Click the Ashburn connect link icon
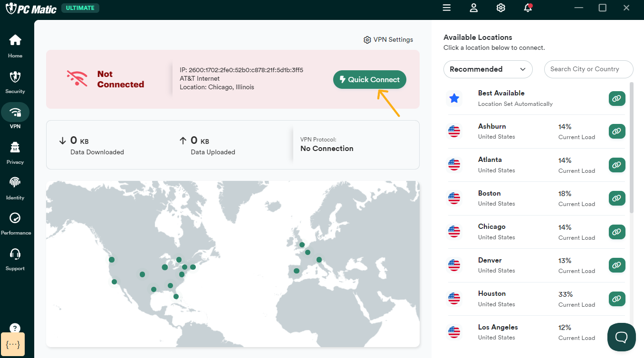 (616, 132)
